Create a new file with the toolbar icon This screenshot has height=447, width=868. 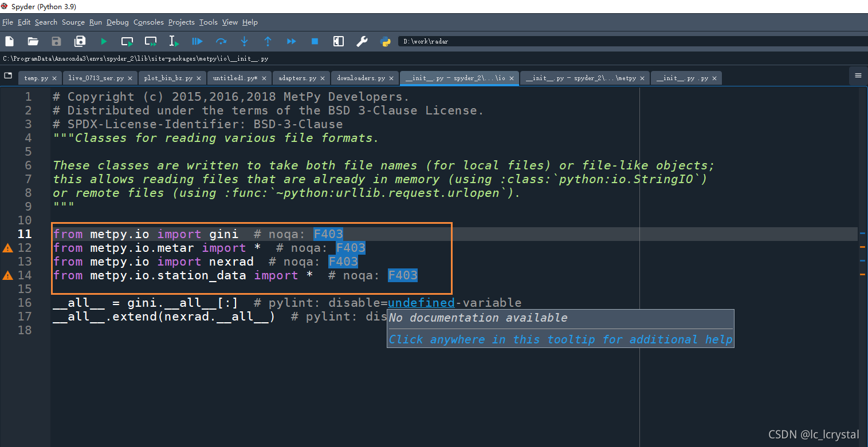coord(9,41)
